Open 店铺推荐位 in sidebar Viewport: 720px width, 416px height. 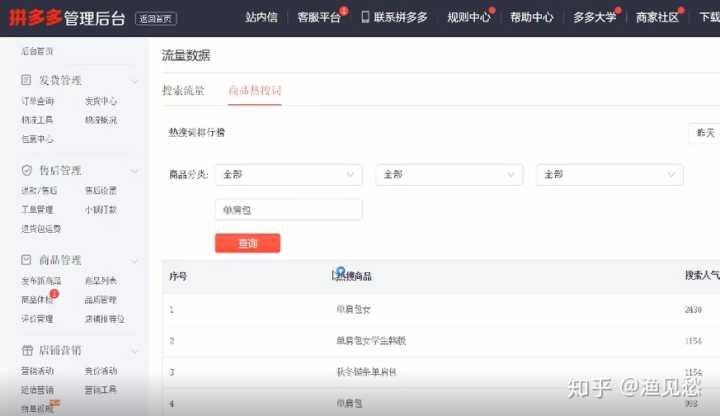coord(105,319)
